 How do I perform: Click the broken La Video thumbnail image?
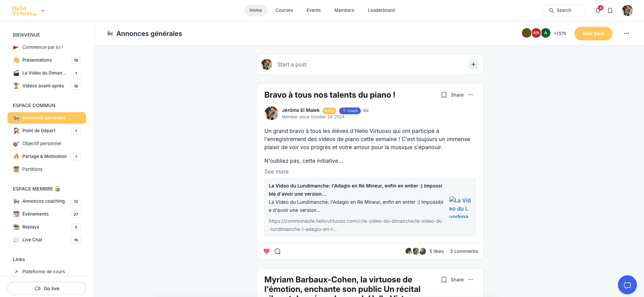pos(460,207)
